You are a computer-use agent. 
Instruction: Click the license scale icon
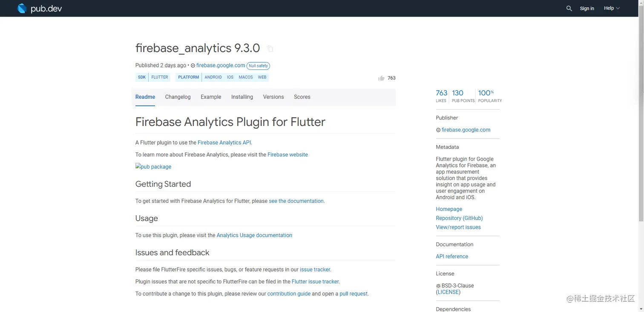tap(438, 286)
